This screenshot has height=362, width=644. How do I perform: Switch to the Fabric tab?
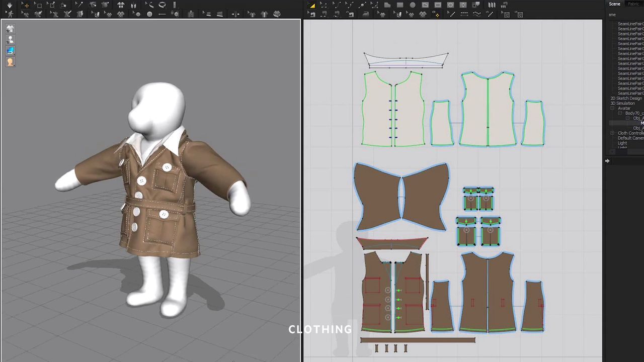tap(633, 4)
